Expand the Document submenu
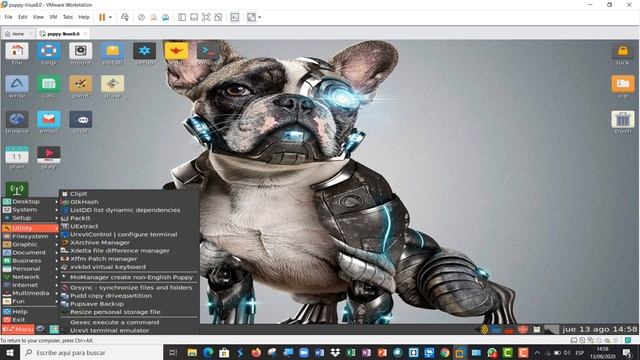The image size is (640, 360). click(30, 253)
